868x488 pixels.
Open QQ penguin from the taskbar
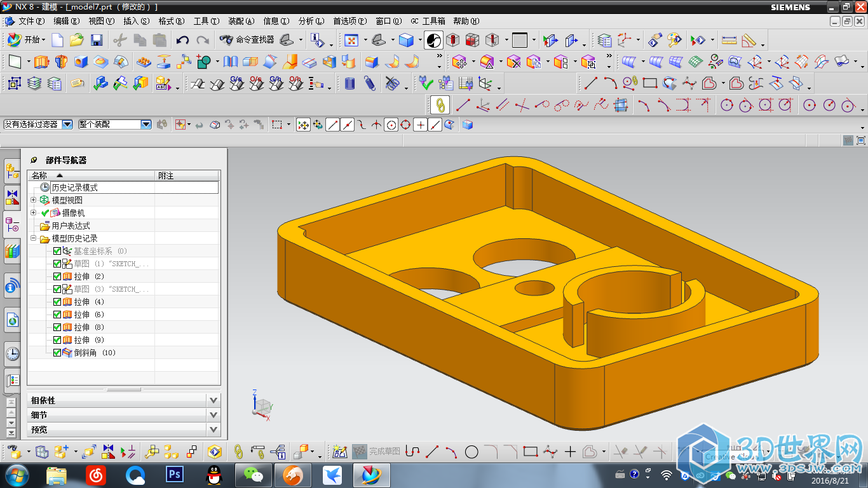click(x=214, y=474)
